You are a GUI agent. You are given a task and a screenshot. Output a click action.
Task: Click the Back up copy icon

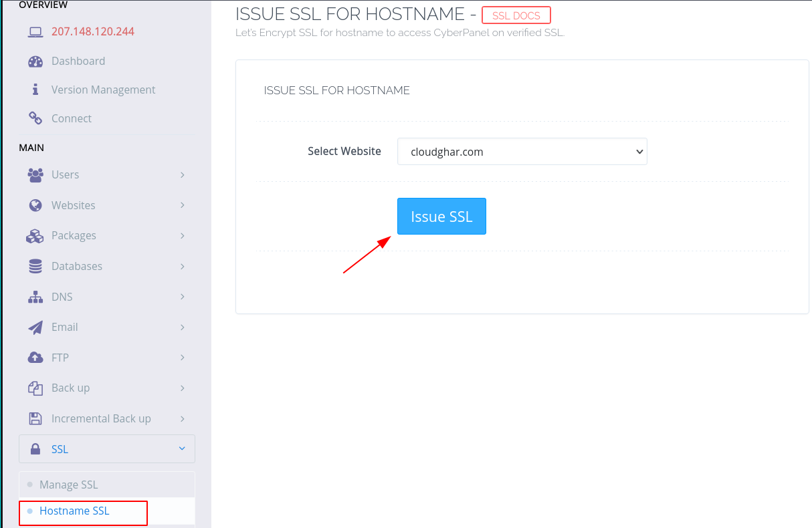(x=35, y=388)
